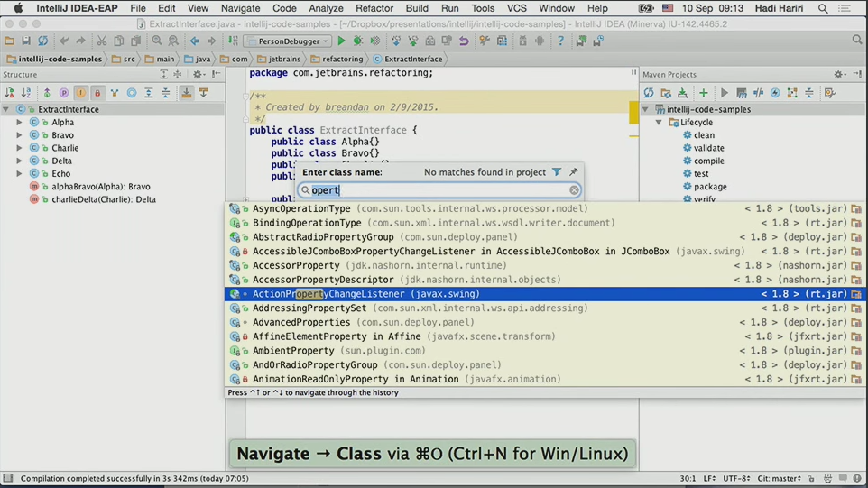Open the Navigate menu
The image size is (868, 488).
[x=240, y=8]
